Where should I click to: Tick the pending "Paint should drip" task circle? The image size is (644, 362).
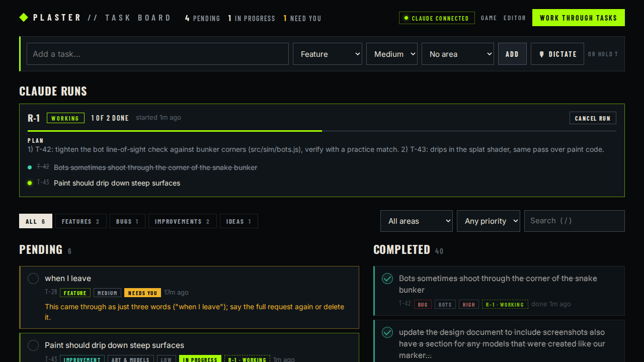tap(33, 345)
